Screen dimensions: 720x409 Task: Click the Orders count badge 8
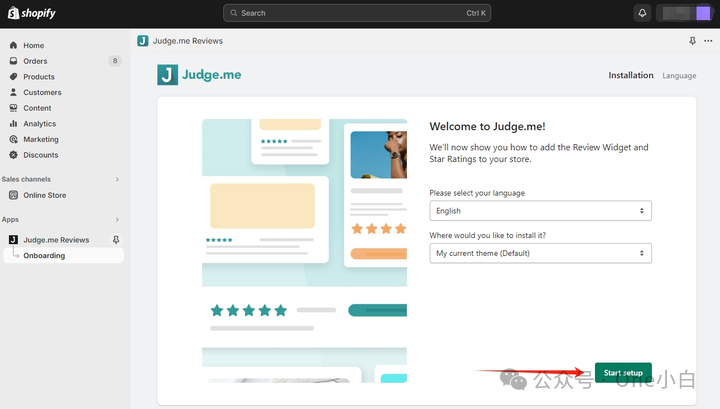[x=115, y=61]
